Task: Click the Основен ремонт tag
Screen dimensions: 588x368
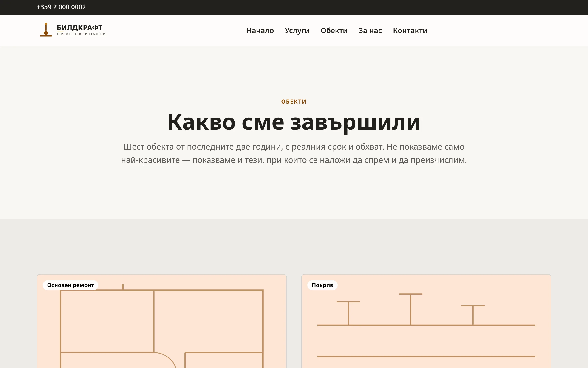Action: [71, 285]
